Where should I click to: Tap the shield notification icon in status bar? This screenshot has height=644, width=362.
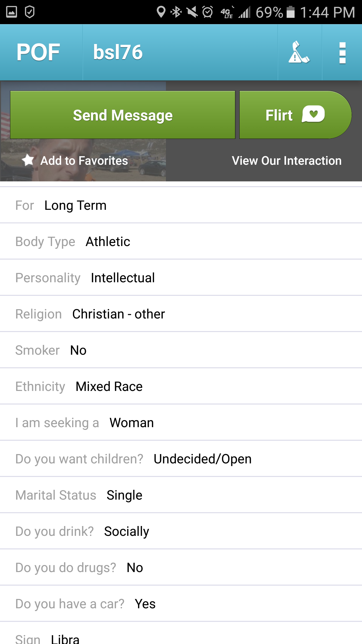(30, 12)
